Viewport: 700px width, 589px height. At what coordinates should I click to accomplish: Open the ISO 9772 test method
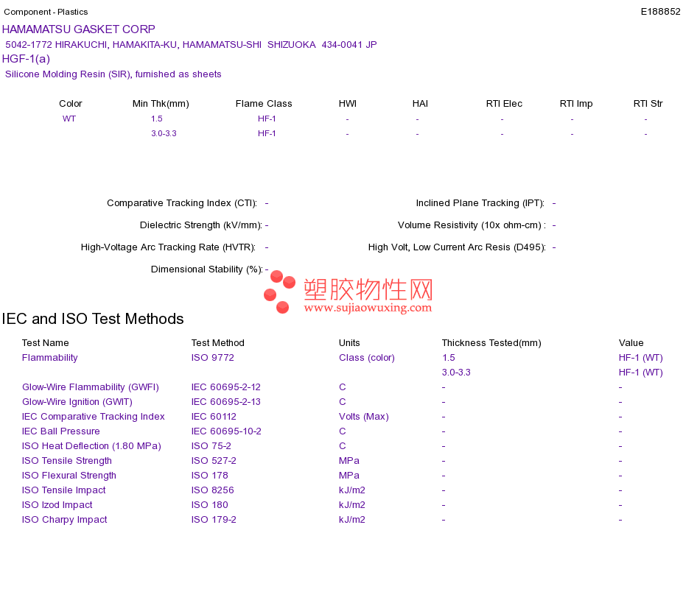(212, 358)
